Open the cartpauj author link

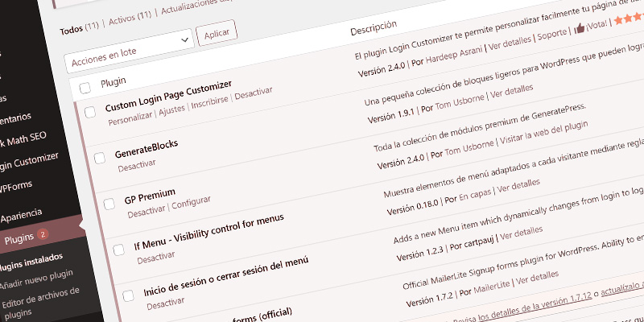[480, 242]
